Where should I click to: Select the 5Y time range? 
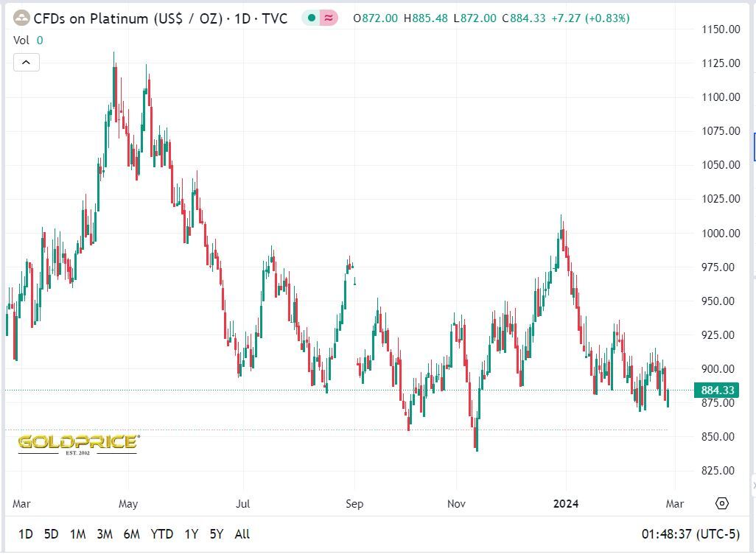(217, 534)
